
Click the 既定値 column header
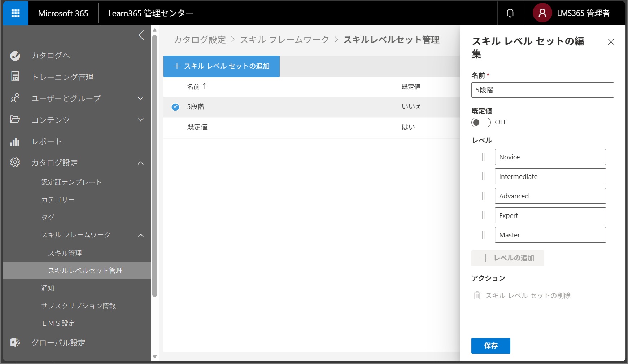pos(411,87)
